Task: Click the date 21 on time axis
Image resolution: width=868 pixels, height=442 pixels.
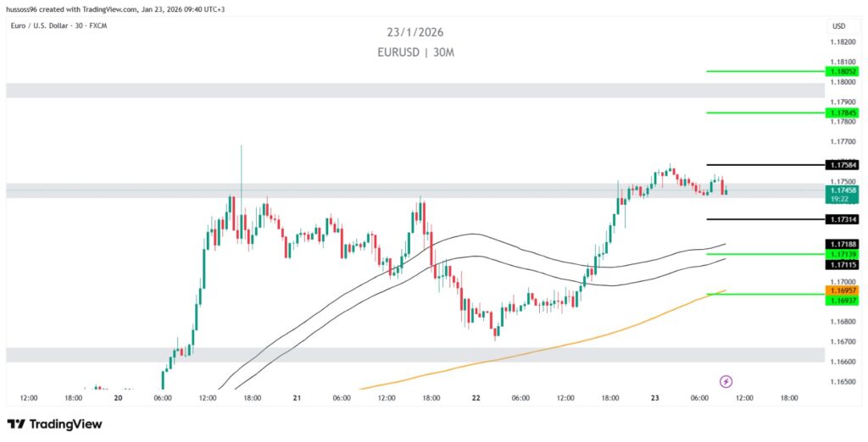Action: point(297,397)
